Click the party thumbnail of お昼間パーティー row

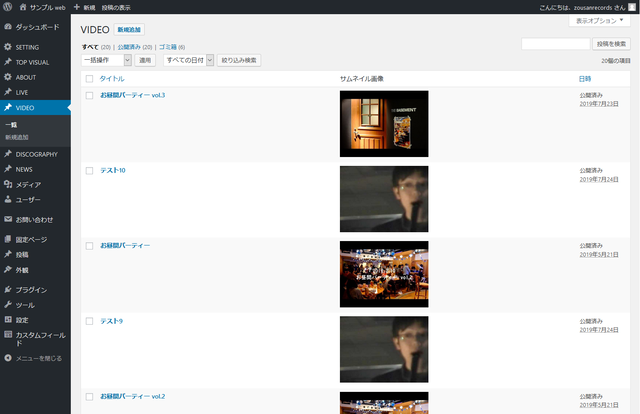tap(384, 274)
